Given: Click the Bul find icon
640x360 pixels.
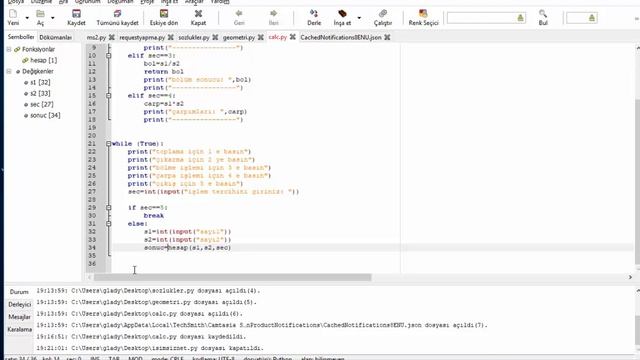Looking at the screenshot, I should click(543, 14).
